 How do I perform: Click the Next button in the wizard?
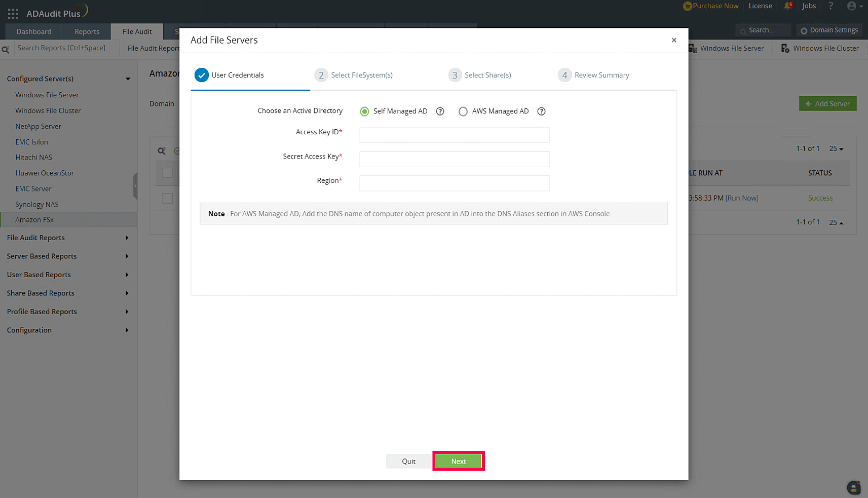[x=458, y=461]
